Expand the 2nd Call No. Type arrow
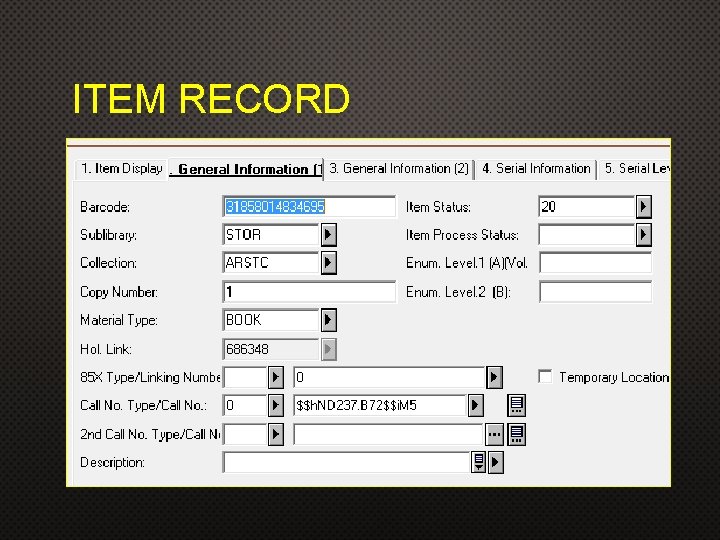The width and height of the screenshot is (720, 540). 276,434
